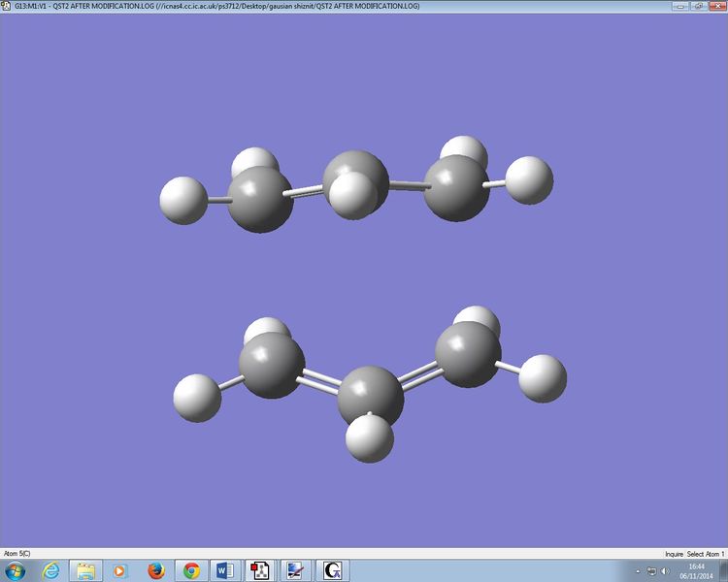Minimize the QST2 AFTER MODIFICATION.LOG window

pos(680,6)
